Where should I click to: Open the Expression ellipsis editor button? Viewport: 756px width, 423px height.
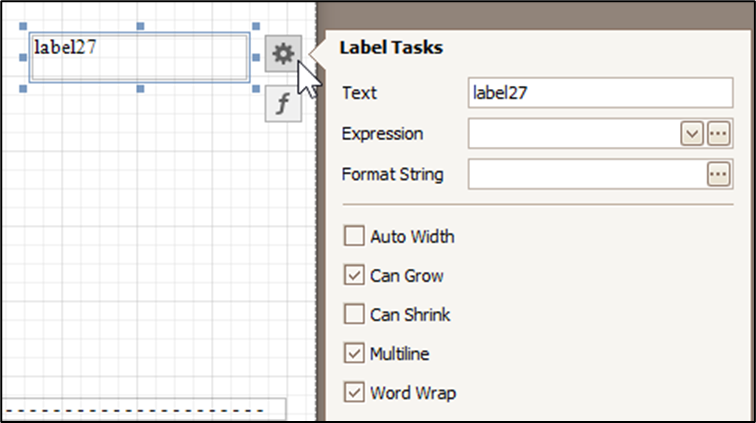point(718,134)
